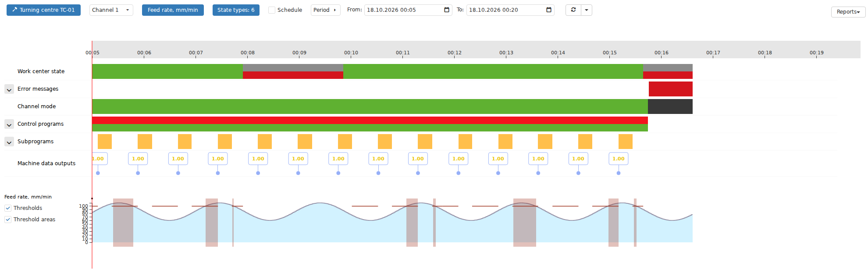Click the last orange Subprograms block

626,142
